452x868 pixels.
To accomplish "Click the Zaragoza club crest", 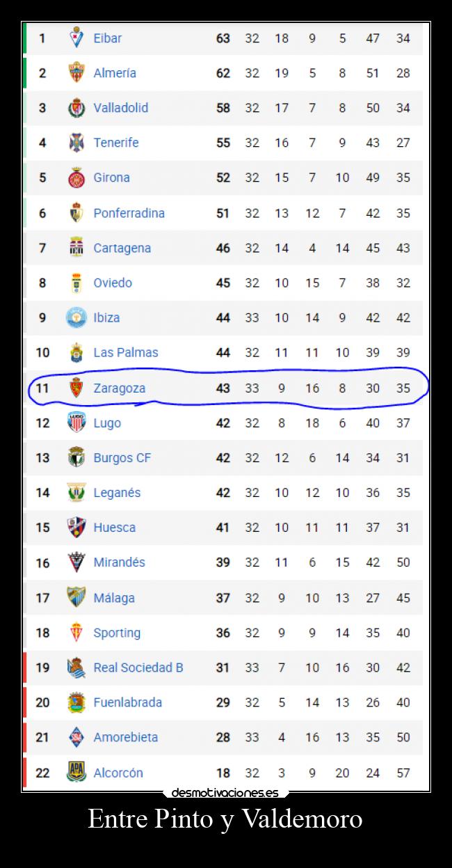I will [76, 388].
